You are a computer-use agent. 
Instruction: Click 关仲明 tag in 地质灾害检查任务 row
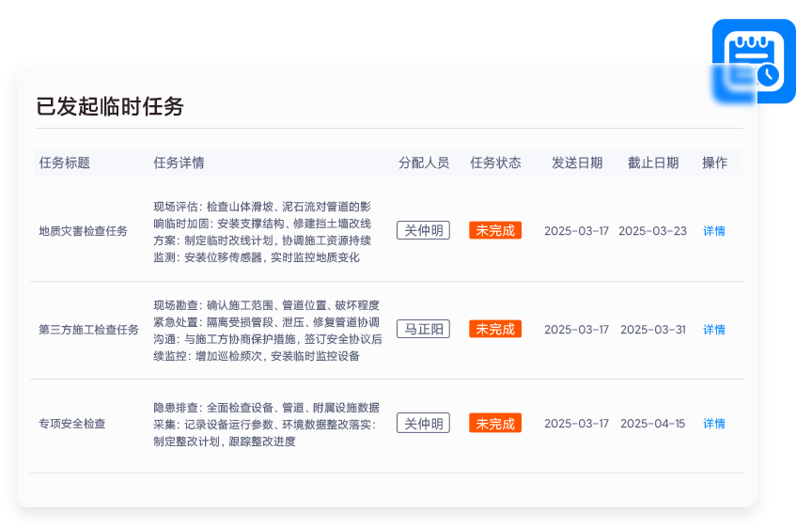[423, 231]
